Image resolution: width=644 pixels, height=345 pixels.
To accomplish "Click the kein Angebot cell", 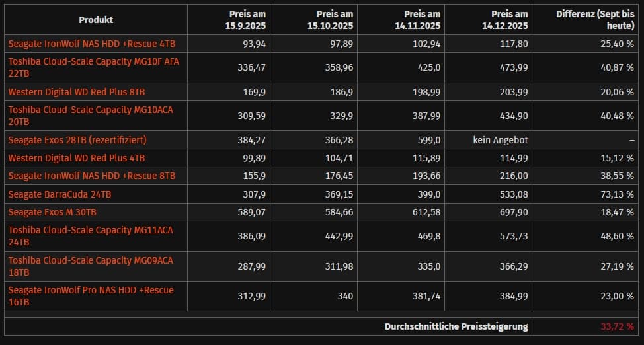I will pyautogui.click(x=501, y=140).
